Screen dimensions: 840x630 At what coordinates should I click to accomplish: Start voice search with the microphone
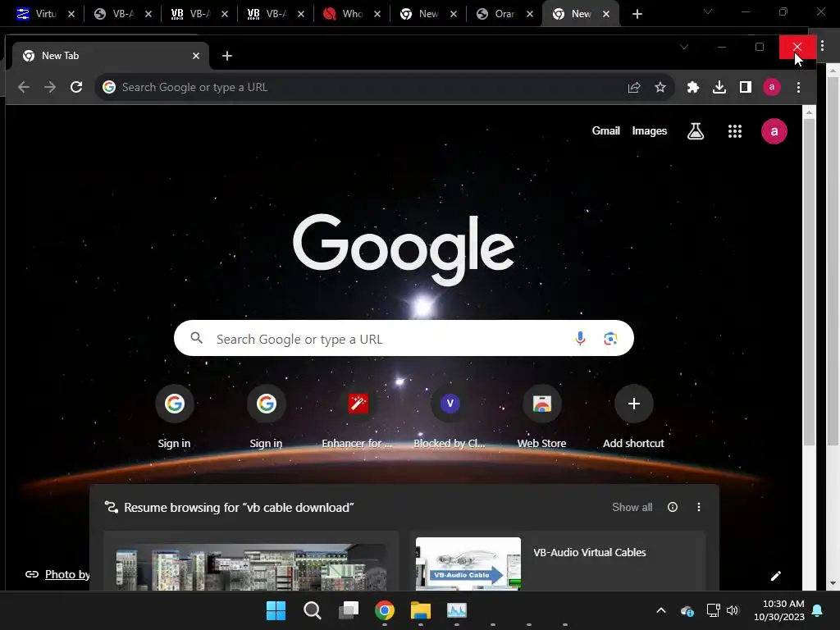pos(580,339)
